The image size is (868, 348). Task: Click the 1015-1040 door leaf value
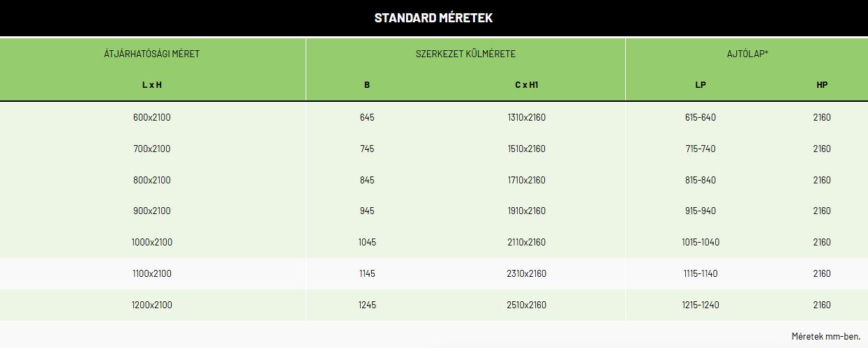pyautogui.click(x=701, y=242)
